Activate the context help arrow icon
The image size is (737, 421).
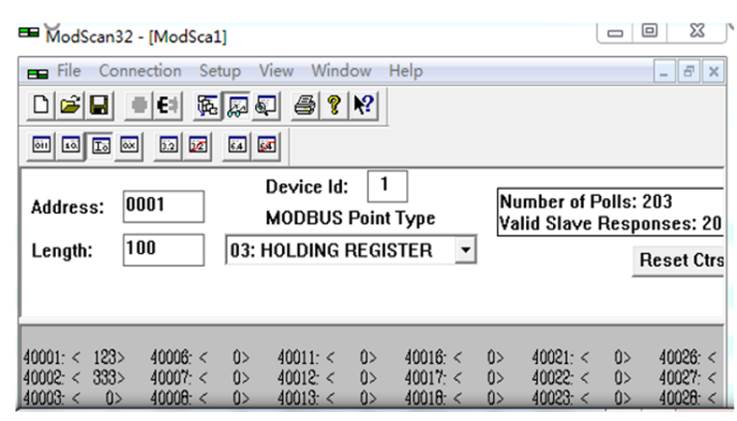tap(363, 105)
